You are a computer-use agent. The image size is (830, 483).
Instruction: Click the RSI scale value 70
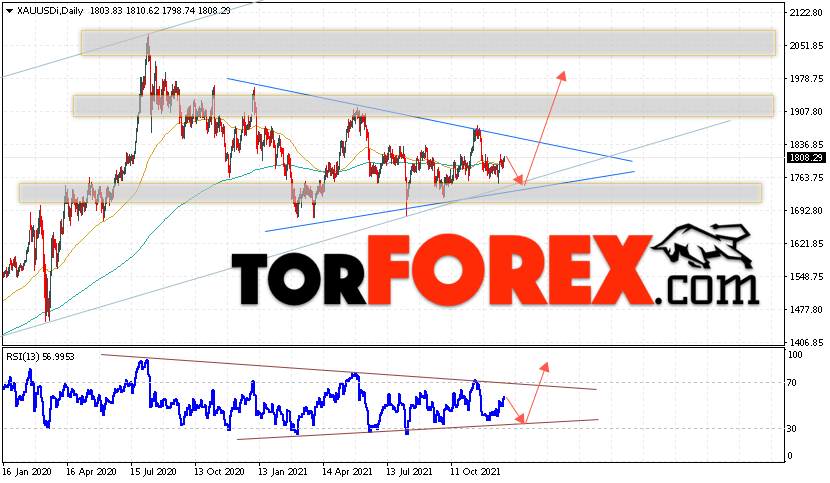click(x=792, y=382)
